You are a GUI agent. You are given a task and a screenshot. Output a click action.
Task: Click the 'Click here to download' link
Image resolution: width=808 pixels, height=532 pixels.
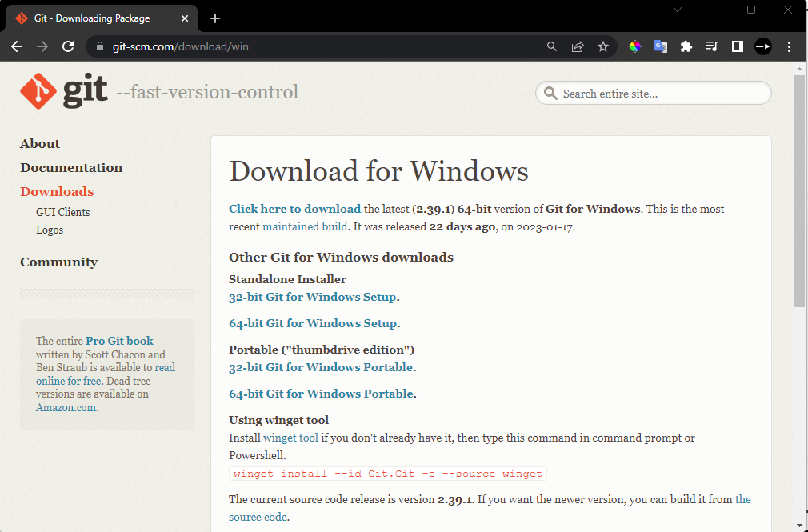[x=294, y=209]
